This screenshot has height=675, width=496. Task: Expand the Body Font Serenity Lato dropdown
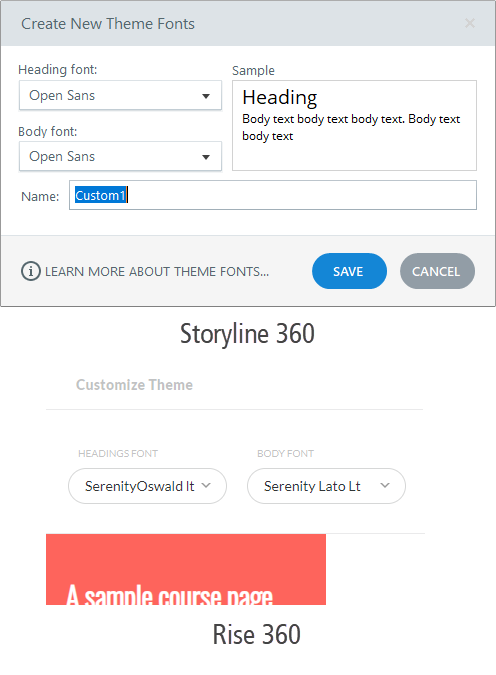coord(326,486)
